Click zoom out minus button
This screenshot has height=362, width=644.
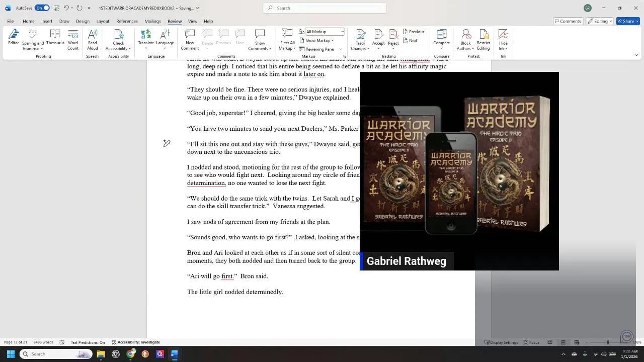click(x=587, y=342)
